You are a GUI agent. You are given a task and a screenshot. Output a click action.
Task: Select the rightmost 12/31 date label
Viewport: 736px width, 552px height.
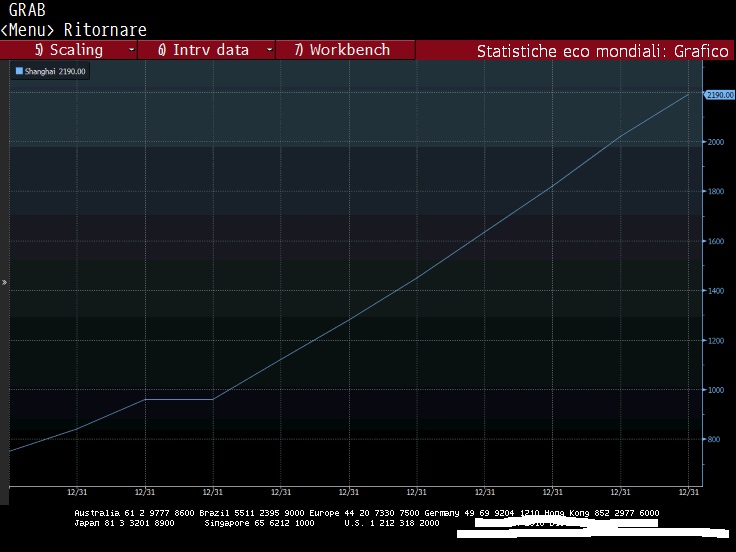click(x=689, y=492)
